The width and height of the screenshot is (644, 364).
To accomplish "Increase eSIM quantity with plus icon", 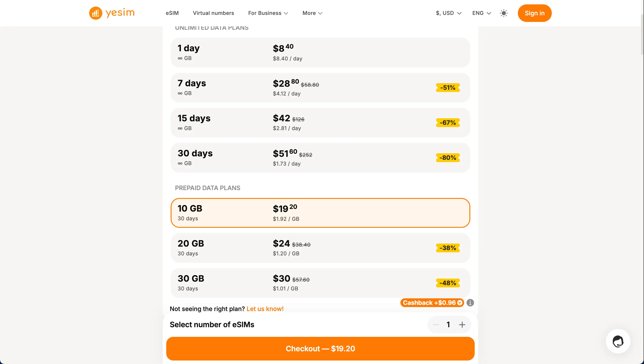I will [462, 324].
